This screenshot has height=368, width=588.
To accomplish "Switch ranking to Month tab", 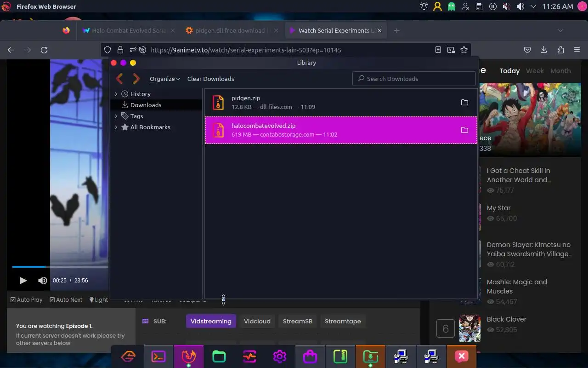I will coord(560,71).
